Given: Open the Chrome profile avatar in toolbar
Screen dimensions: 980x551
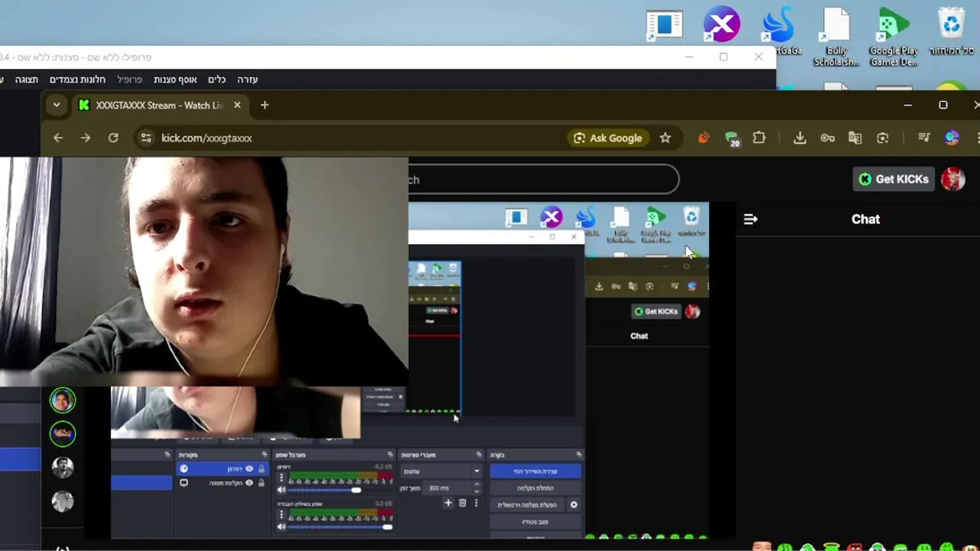Looking at the screenshot, I should tap(952, 138).
